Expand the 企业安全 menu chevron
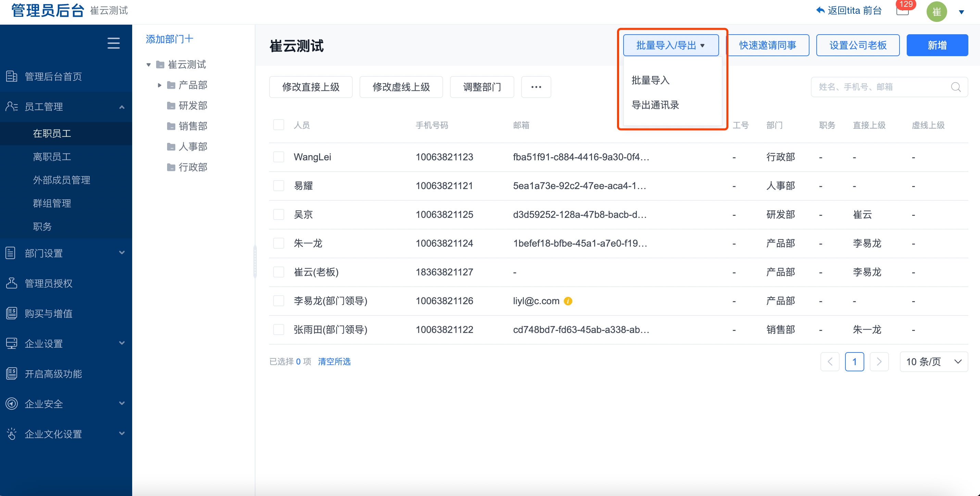 [x=122, y=403]
